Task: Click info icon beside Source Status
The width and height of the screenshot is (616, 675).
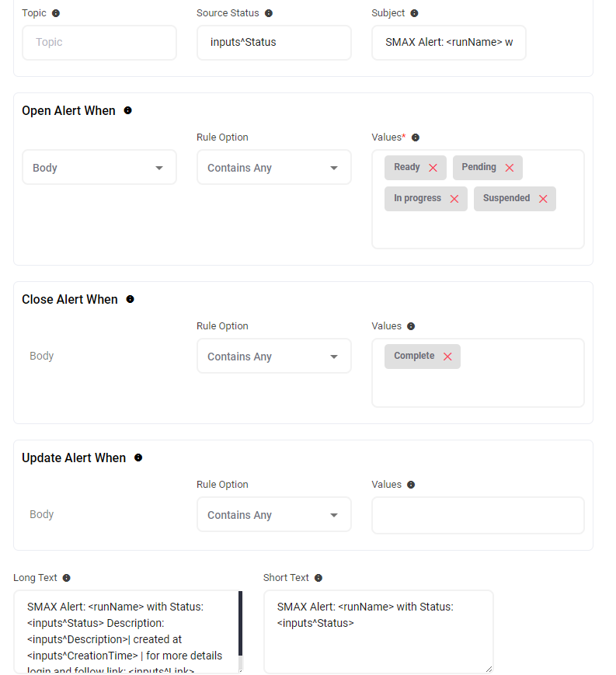Action: tap(269, 13)
